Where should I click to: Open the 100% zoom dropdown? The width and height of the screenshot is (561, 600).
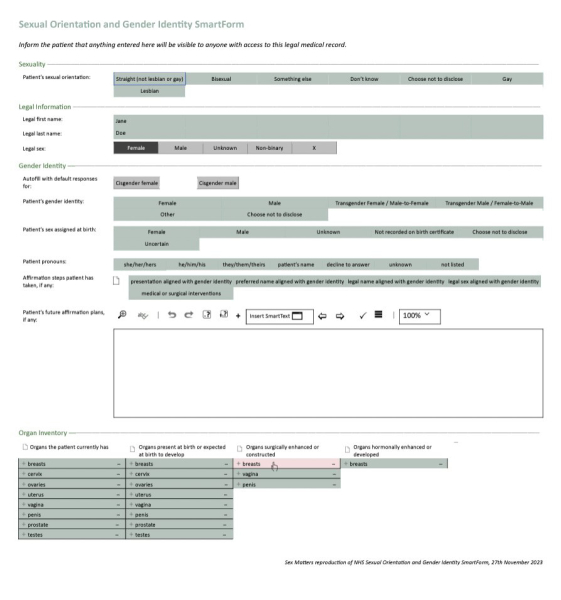[420, 316]
